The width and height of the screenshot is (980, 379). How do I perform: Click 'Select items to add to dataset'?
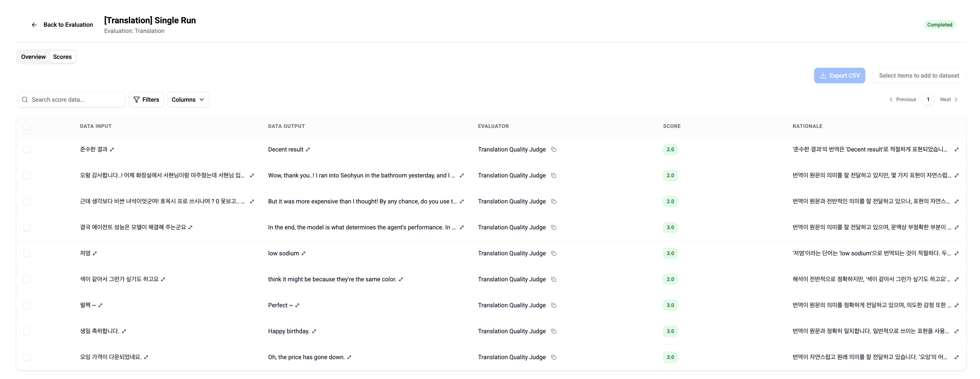coord(919,76)
